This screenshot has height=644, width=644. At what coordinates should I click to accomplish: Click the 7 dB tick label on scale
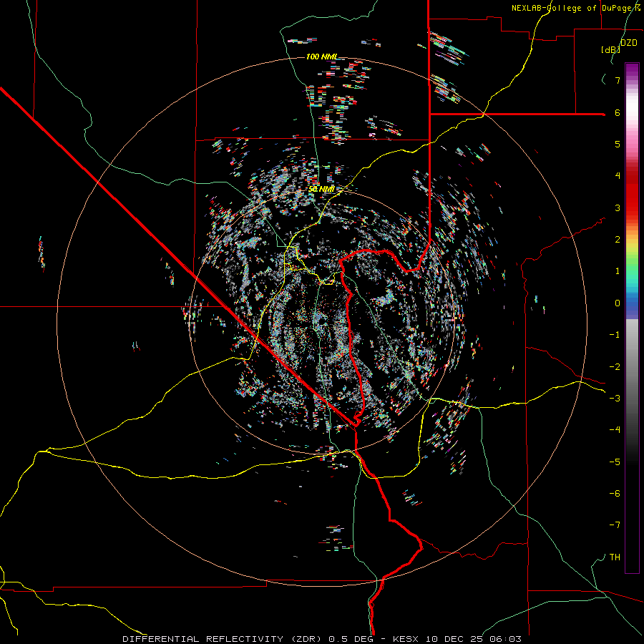(616, 81)
